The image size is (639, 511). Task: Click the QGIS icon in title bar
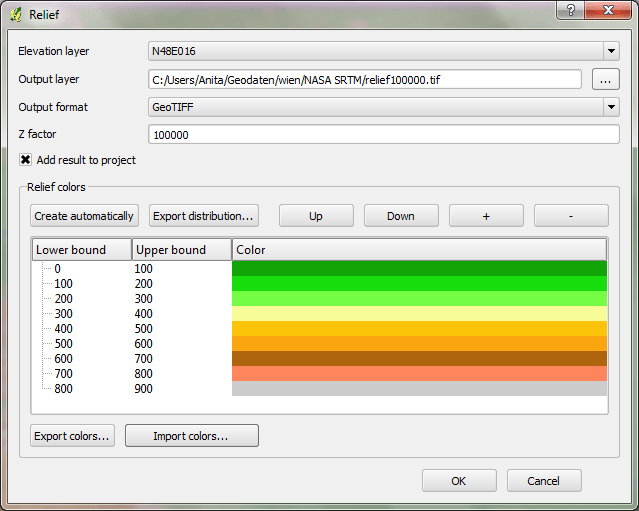15,14
